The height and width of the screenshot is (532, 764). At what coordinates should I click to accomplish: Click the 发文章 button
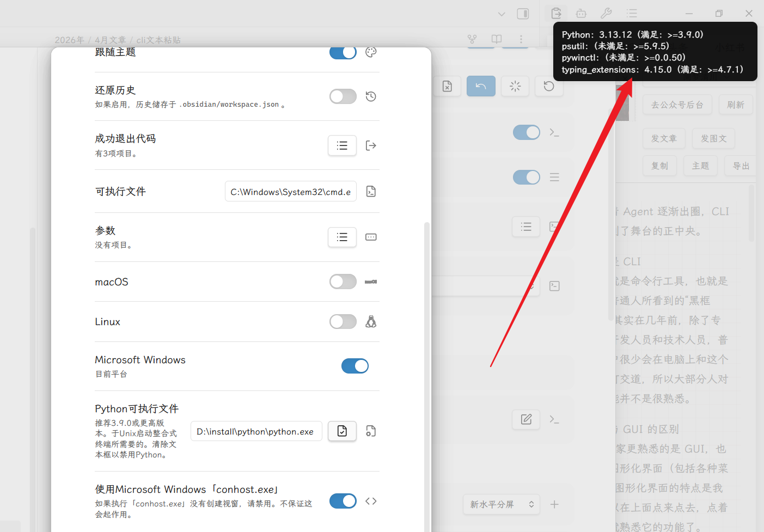664,138
